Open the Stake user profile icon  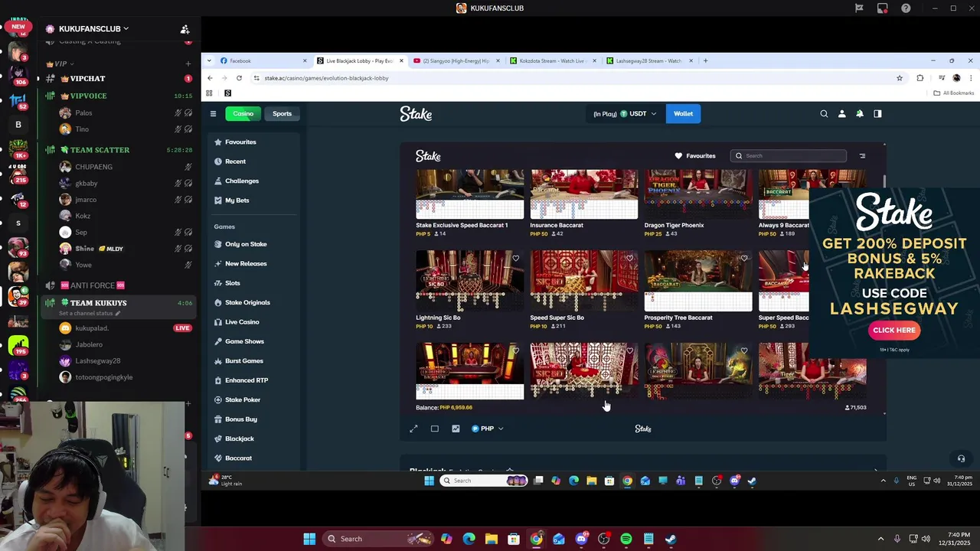click(x=841, y=113)
